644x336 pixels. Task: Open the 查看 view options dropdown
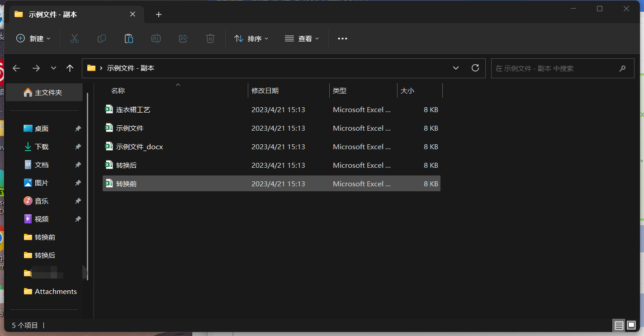302,39
